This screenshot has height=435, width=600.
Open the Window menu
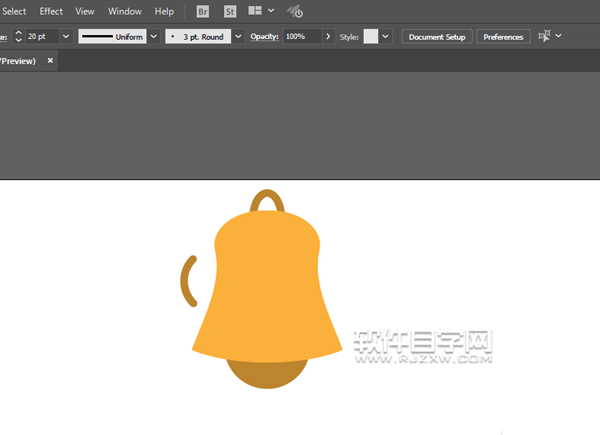(125, 12)
